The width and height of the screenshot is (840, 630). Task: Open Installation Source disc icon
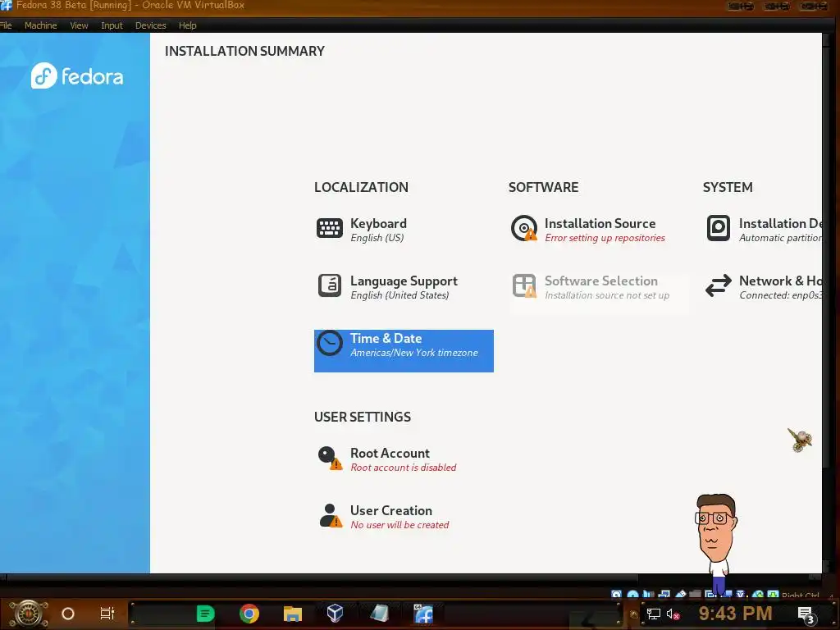coord(524,228)
